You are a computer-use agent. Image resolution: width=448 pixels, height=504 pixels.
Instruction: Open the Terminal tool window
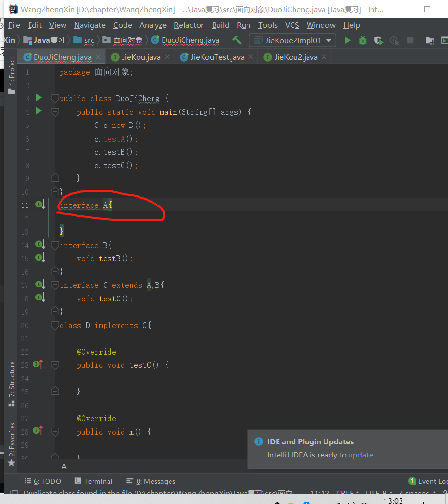tap(93, 481)
